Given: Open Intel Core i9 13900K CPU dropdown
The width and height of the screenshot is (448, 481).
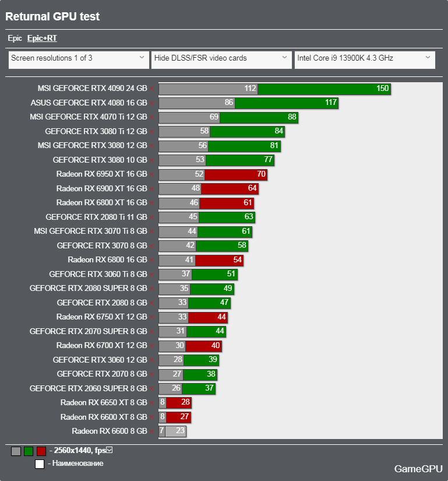Looking at the screenshot, I should pyautogui.click(x=365, y=60).
